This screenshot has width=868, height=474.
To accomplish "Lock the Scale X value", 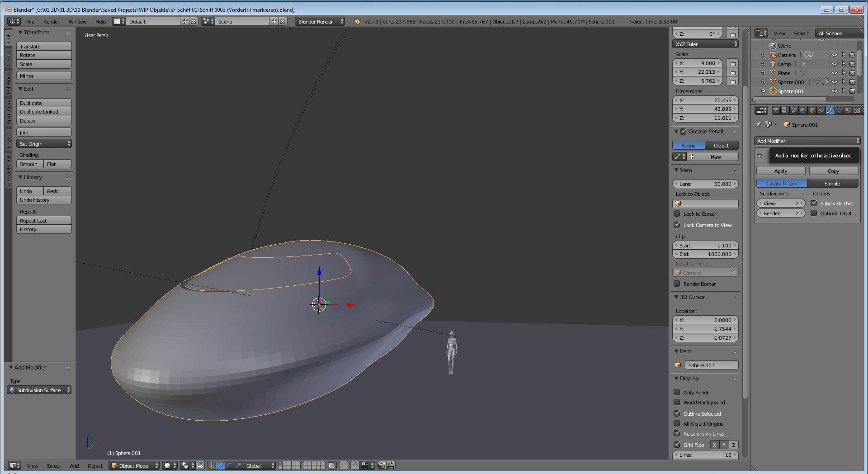I will pos(732,63).
